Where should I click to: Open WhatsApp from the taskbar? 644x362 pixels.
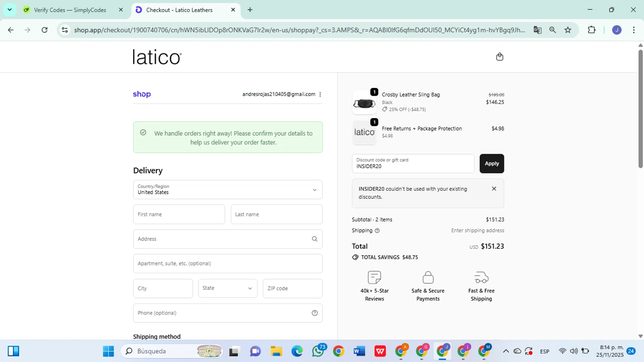click(x=318, y=351)
